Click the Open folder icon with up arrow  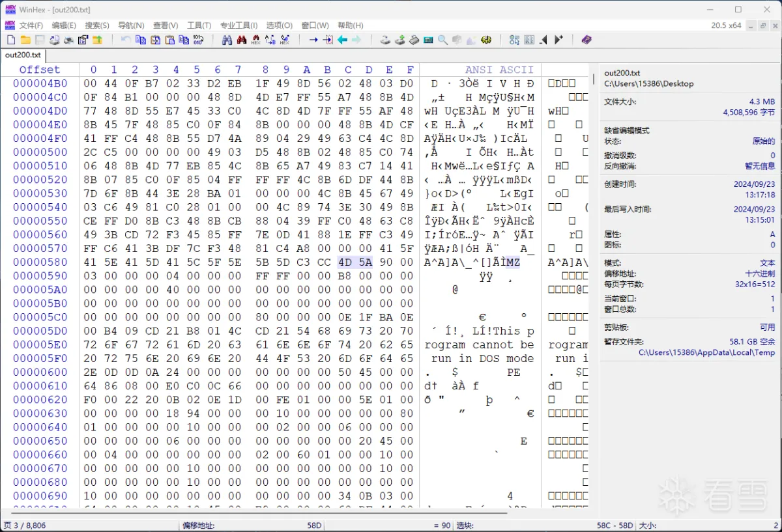97,40
